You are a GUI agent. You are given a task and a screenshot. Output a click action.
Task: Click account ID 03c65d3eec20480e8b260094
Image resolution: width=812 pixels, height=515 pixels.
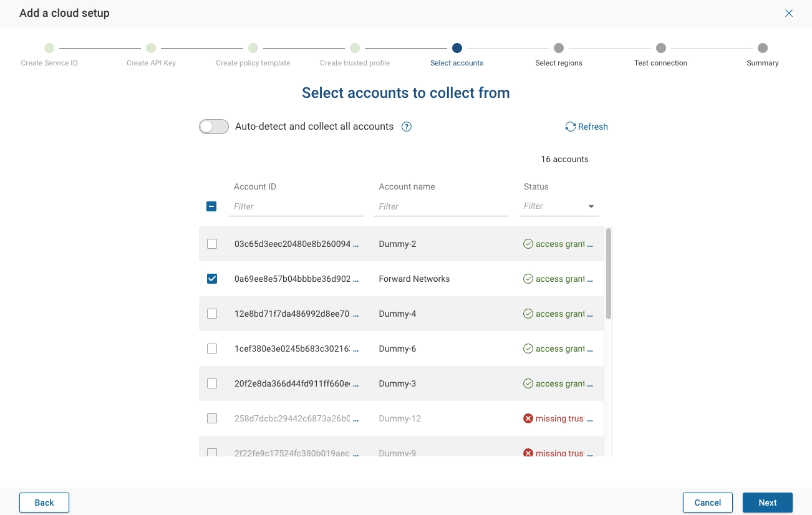(x=292, y=244)
